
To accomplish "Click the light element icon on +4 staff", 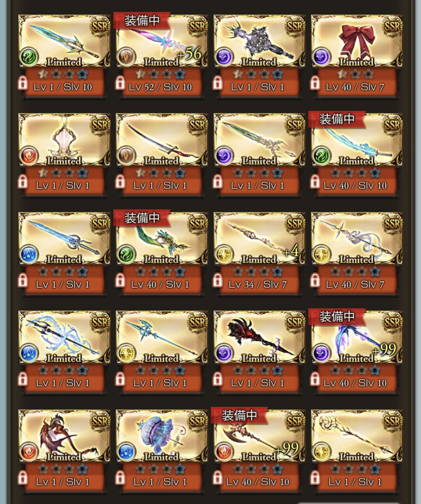I will click(224, 255).
